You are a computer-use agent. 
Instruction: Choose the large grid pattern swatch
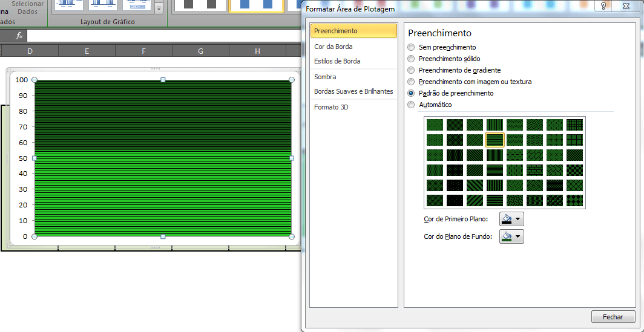pos(575,140)
